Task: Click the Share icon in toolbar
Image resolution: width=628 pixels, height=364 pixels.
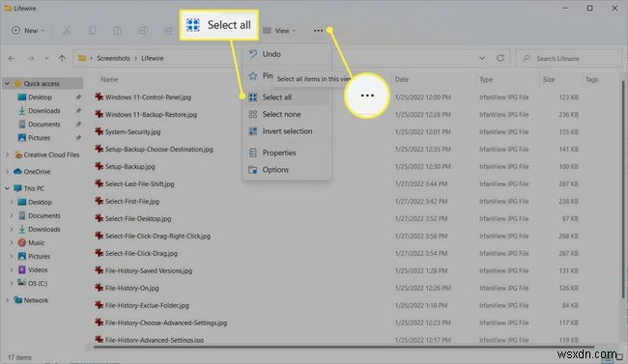Action: click(168, 31)
